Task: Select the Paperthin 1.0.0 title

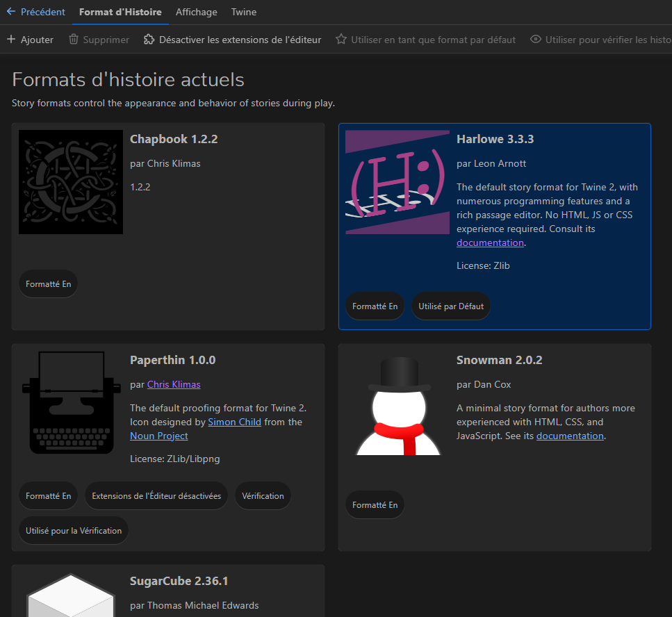Action: coord(173,360)
